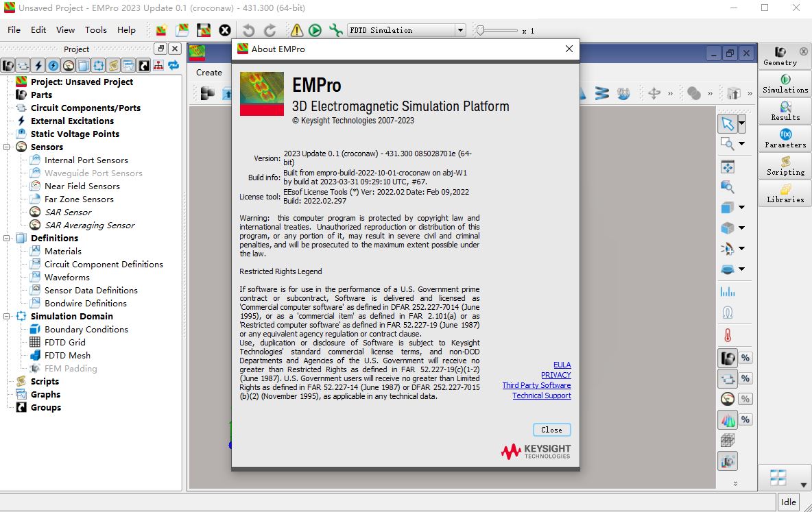Screen dimensions: 812x512
Task: Close the About EMPro dialog with Close button
Action: click(x=551, y=429)
